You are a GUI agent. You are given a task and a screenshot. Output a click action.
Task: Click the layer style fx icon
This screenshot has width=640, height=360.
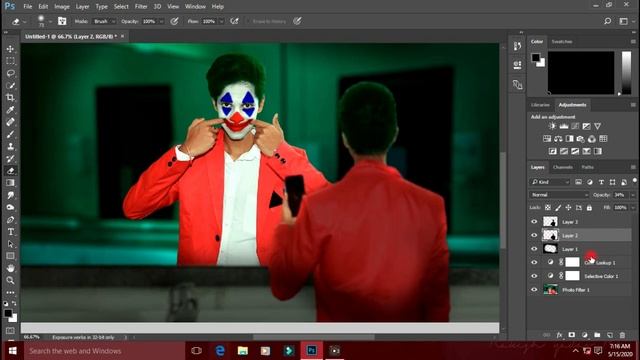point(559,335)
